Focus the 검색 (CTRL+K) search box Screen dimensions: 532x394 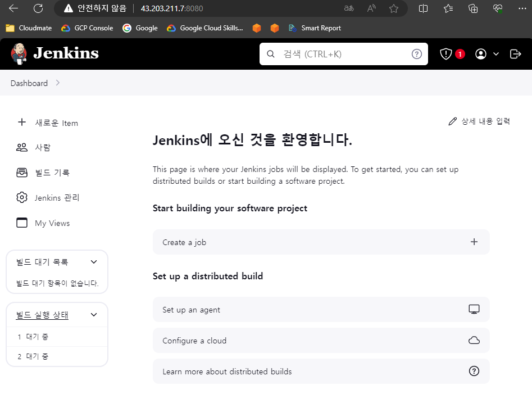click(x=343, y=54)
